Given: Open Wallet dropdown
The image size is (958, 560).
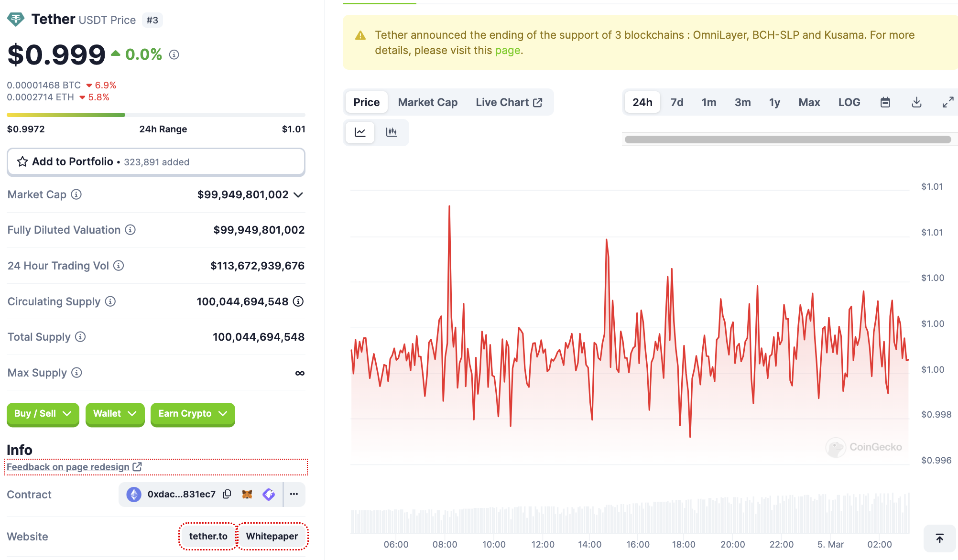Looking at the screenshot, I should (x=115, y=414).
